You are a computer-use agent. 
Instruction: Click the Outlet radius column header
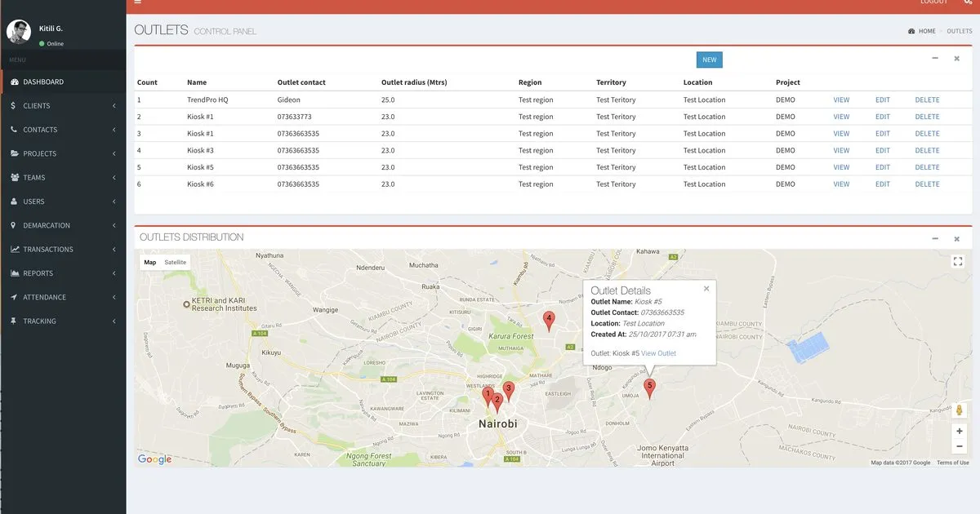(x=414, y=82)
